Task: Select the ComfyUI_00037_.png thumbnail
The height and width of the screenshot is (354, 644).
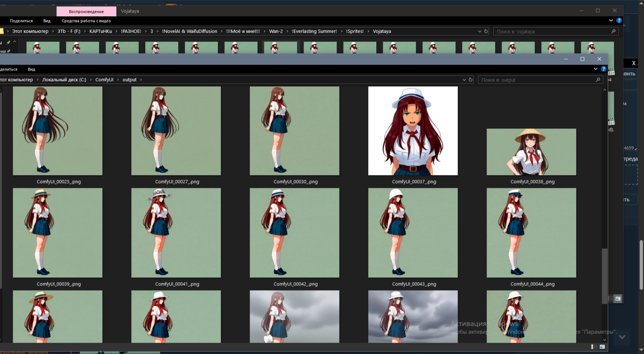Action: [x=413, y=131]
